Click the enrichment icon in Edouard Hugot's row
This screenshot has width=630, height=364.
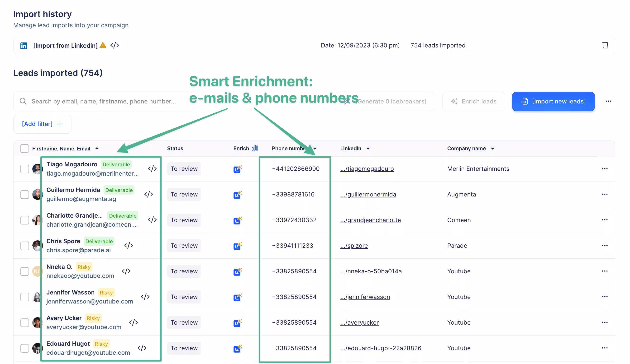tap(237, 348)
